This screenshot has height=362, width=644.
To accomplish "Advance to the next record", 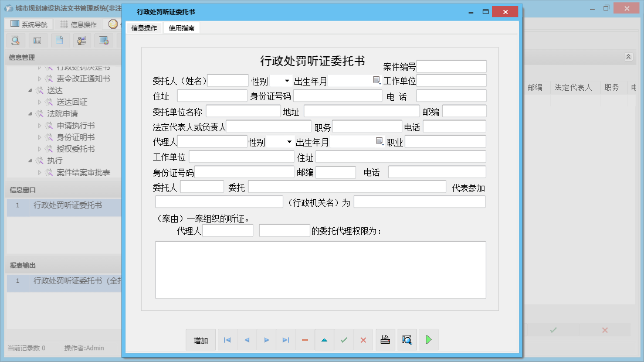I will (x=266, y=340).
